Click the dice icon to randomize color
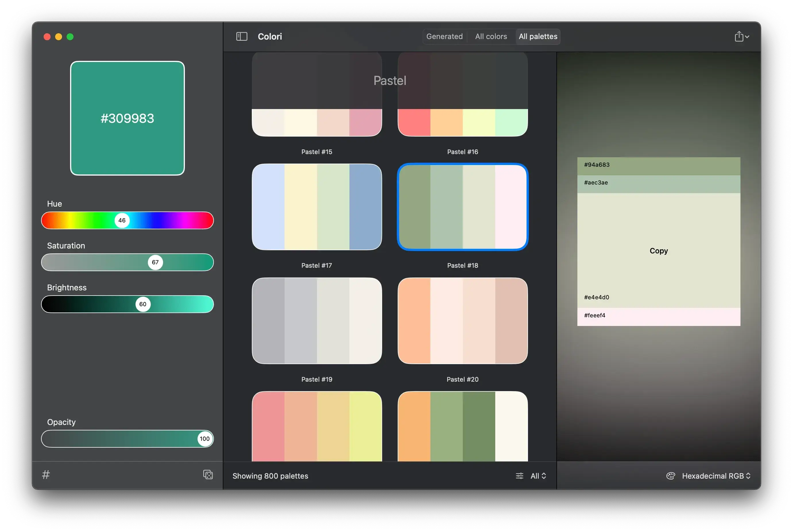 click(208, 475)
